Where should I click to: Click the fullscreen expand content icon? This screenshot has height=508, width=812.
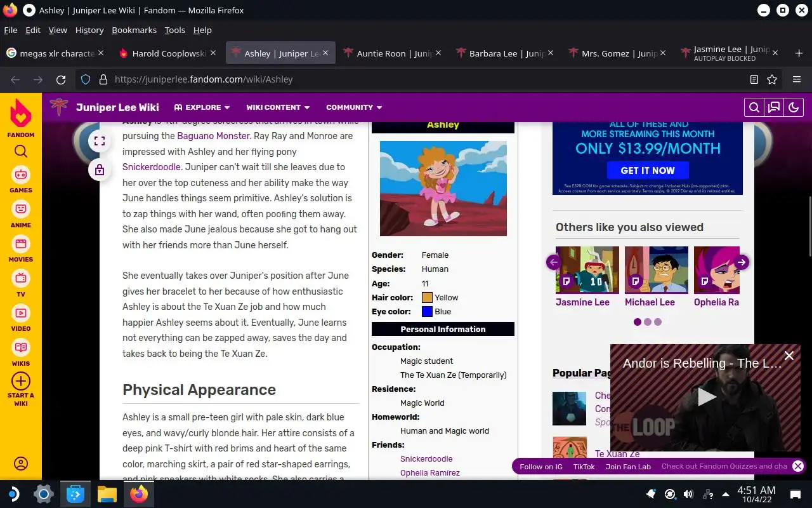pos(100,141)
